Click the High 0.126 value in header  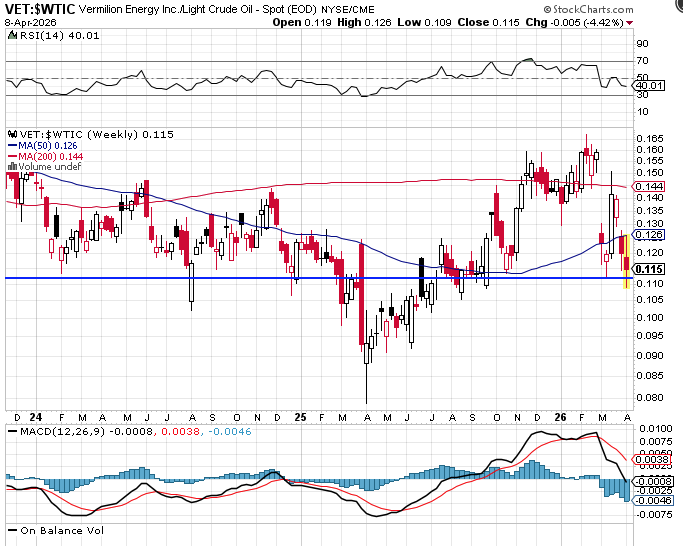point(364,22)
